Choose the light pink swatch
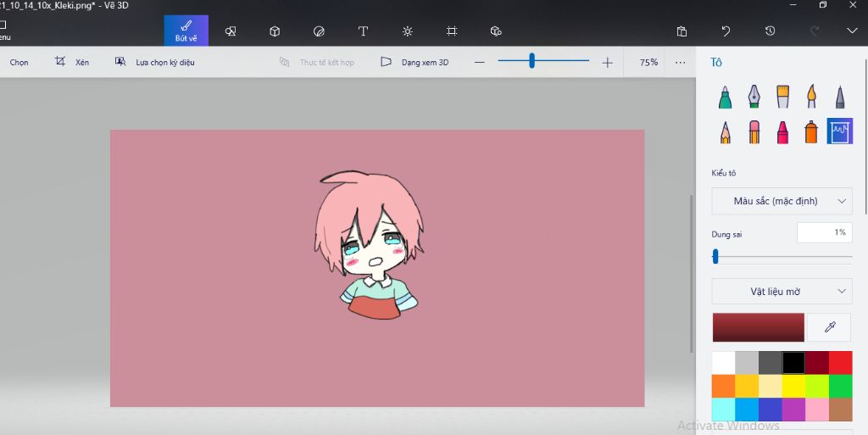 pos(817,410)
